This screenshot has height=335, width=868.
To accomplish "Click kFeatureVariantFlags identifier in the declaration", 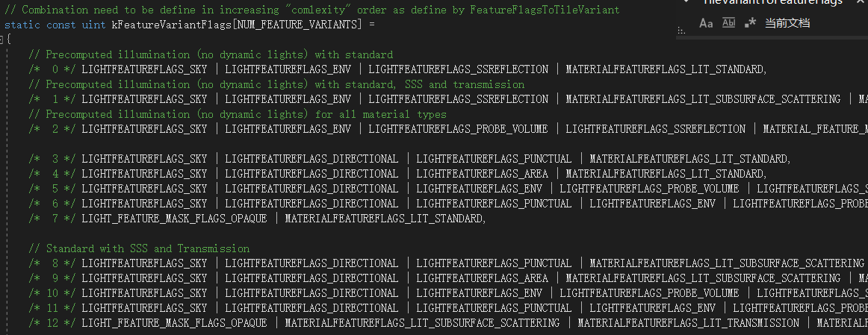I will pos(171,25).
